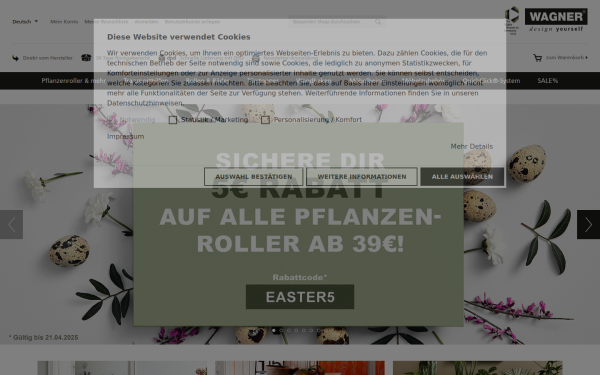Open the Pflanzenroller & mehr menu
Viewport: 600px width, 375px height.
pyautogui.click(x=73, y=81)
